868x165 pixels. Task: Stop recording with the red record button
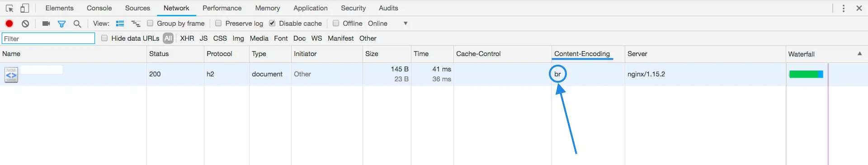(9, 24)
